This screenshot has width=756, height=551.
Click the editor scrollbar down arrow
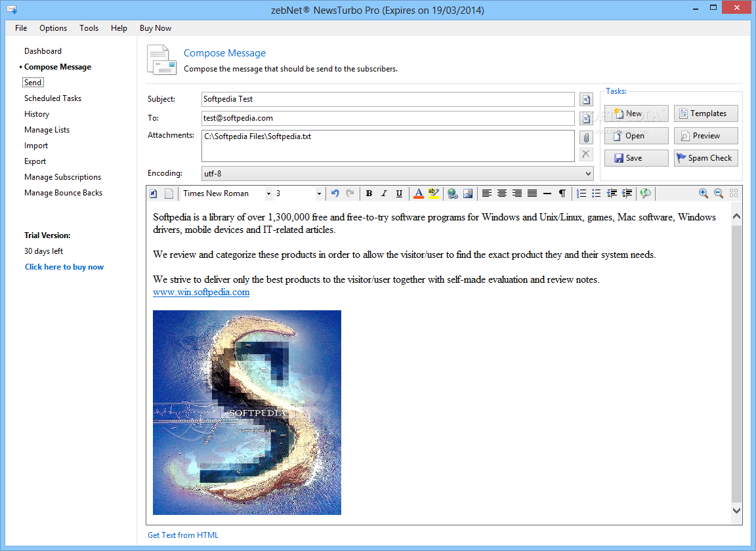[736, 510]
